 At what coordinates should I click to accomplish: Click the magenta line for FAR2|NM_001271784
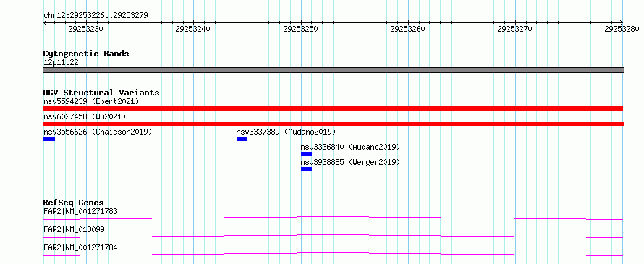pyautogui.click(x=333, y=254)
